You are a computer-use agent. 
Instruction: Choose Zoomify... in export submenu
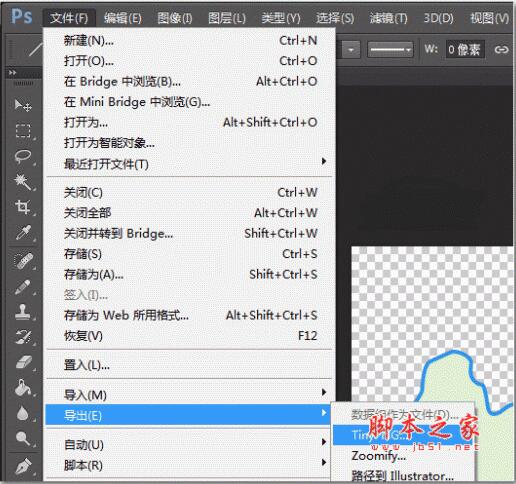click(403, 456)
